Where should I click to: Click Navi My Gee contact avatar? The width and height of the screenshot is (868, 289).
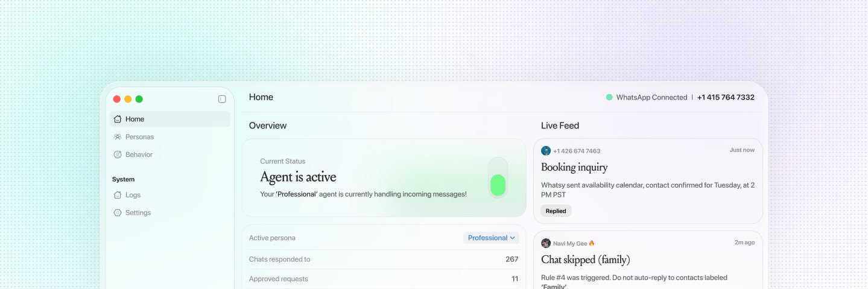pos(546,243)
